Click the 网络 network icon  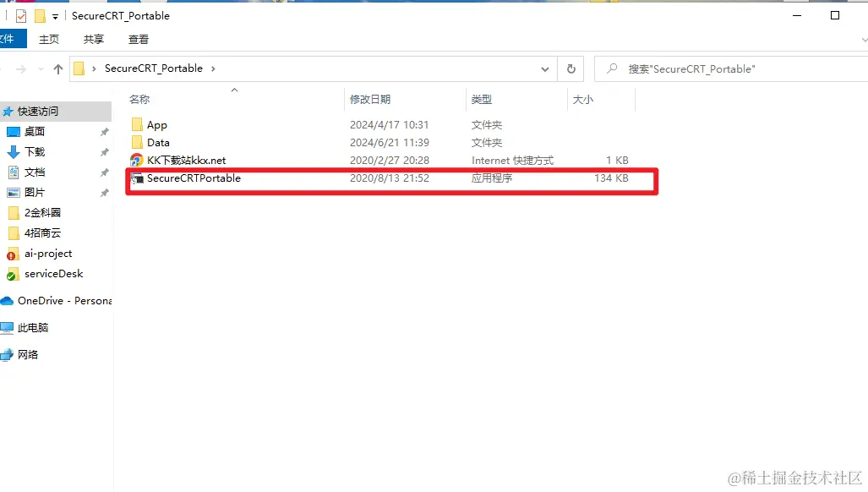[x=7, y=355]
